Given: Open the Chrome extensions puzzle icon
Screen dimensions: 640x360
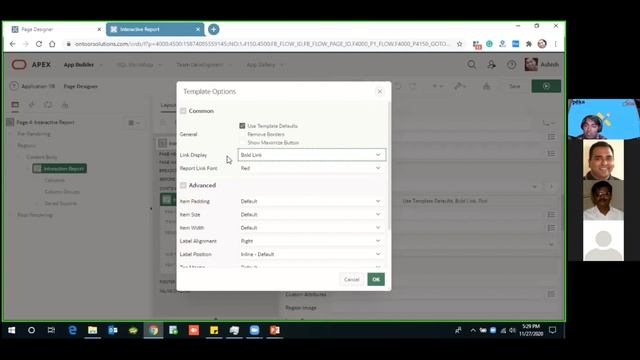Looking at the screenshot, I should pyautogui.click(x=529, y=44).
